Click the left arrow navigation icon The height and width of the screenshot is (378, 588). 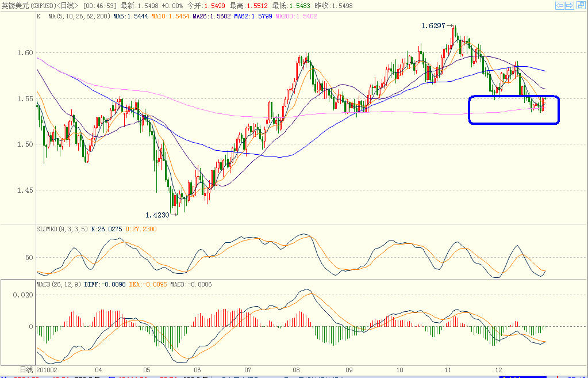tap(560, 6)
